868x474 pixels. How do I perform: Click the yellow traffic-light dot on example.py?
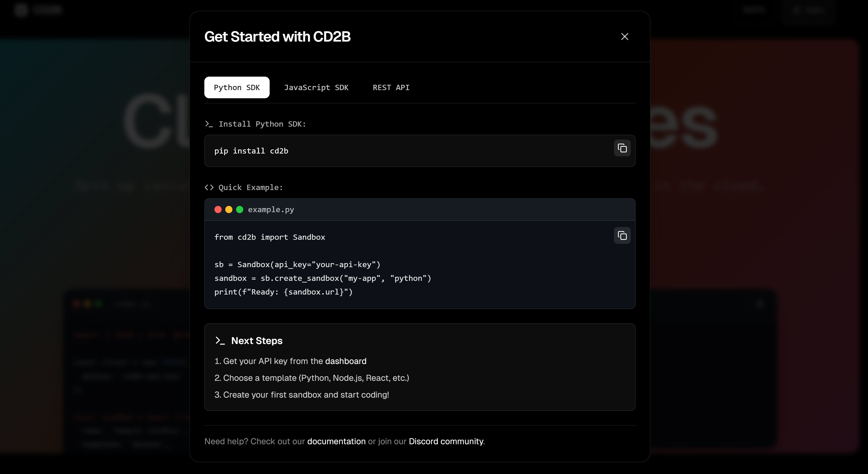click(x=229, y=209)
